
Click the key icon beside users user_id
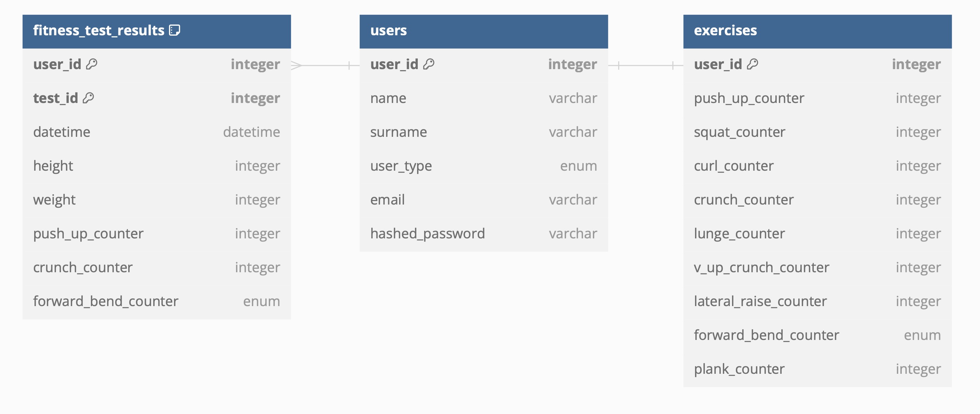(x=429, y=64)
